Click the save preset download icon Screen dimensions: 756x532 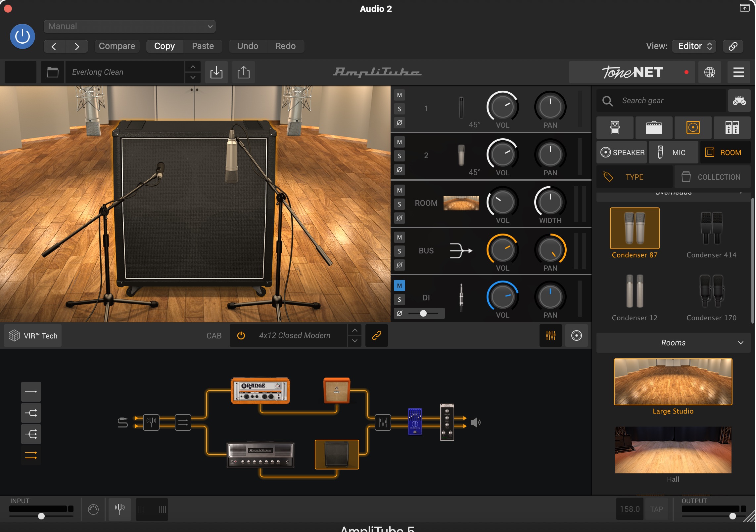coord(216,72)
